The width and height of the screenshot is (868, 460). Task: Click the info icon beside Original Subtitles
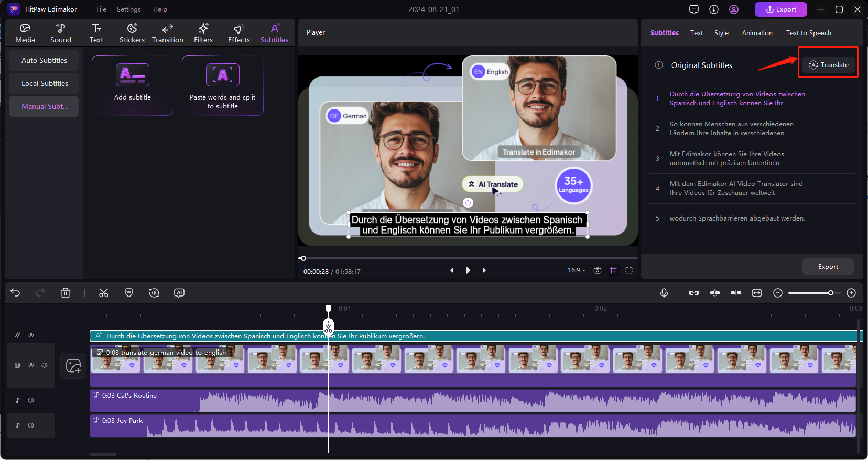point(659,65)
